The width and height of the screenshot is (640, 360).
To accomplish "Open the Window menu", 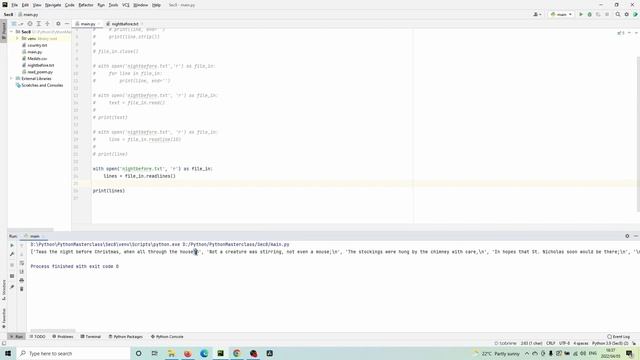I will [140, 5].
